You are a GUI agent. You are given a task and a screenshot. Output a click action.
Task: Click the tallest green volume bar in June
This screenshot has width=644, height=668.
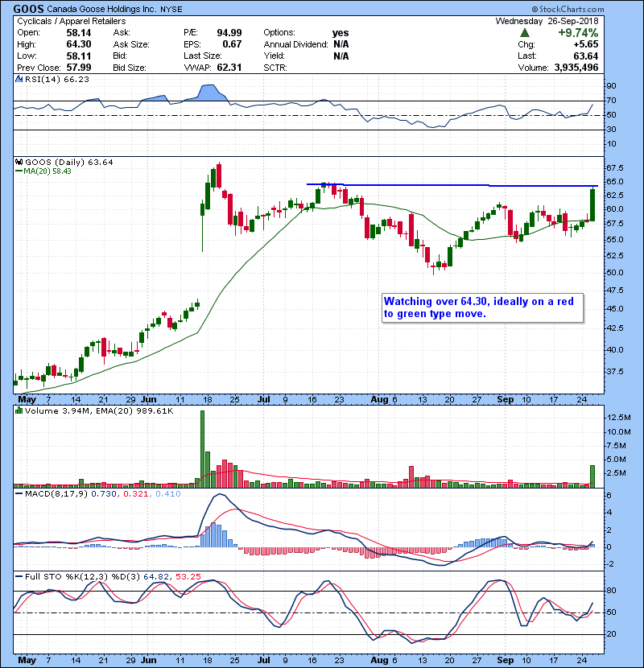(202, 449)
